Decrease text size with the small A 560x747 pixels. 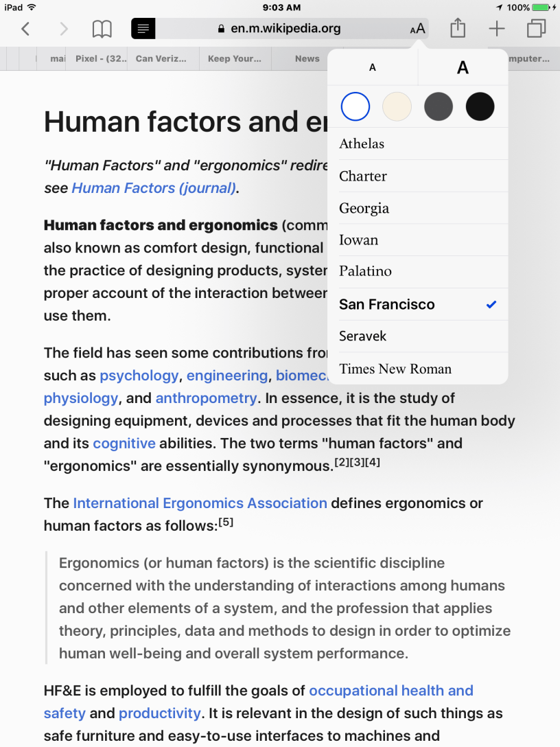coord(372,67)
